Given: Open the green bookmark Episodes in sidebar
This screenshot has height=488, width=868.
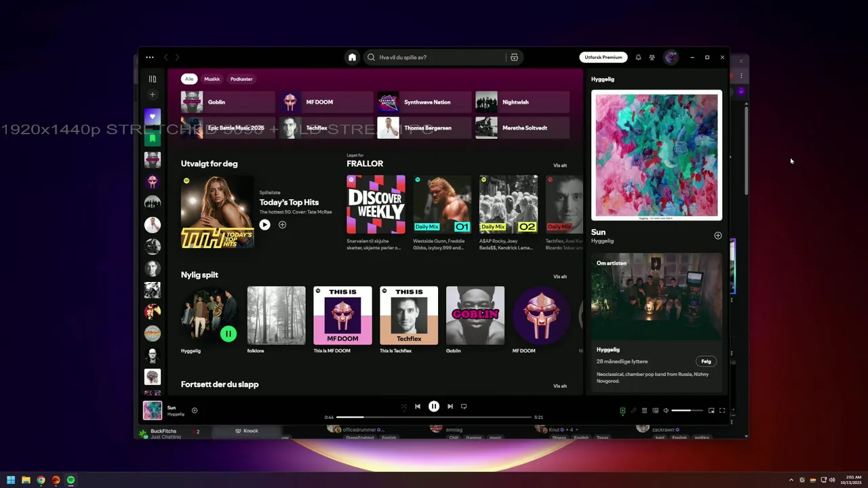Looking at the screenshot, I should pyautogui.click(x=153, y=138).
